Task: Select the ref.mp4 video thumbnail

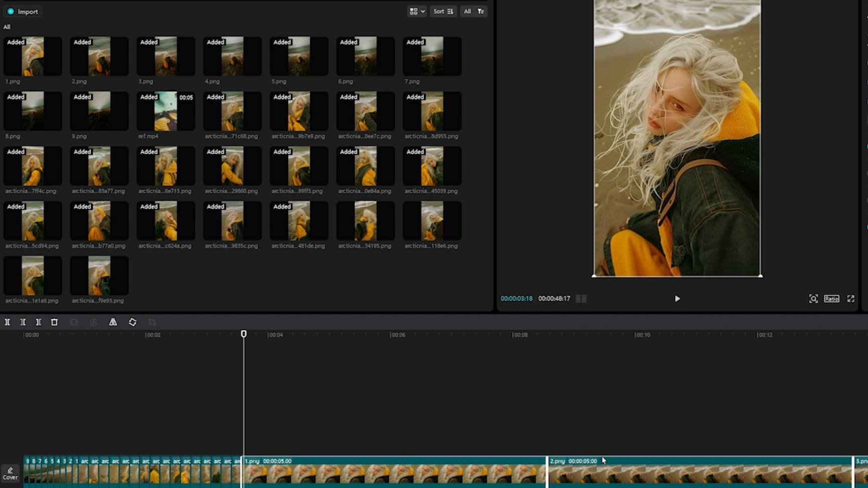Action: 166,111
